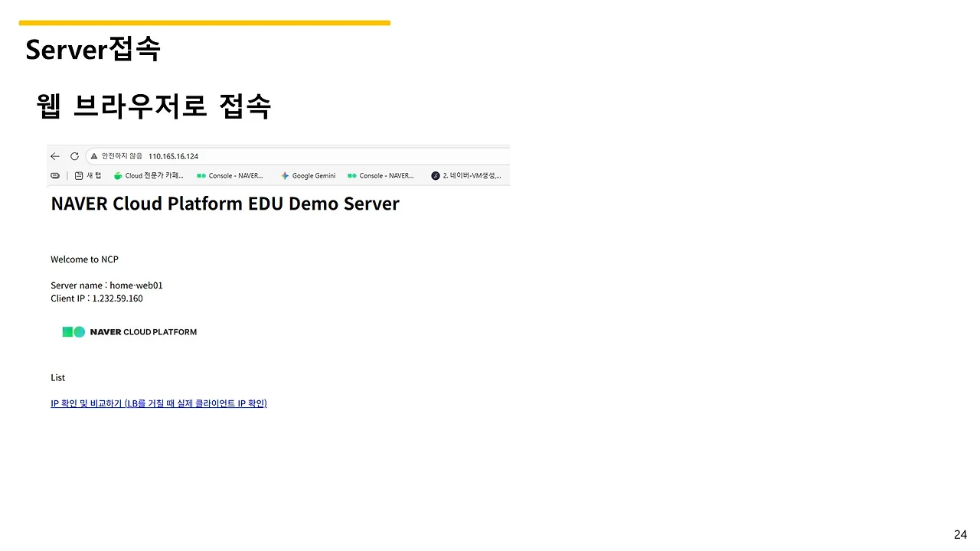Click the tab groups icon in bookmarks bar
This screenshot has height=551, width=980.
(55, 175)
